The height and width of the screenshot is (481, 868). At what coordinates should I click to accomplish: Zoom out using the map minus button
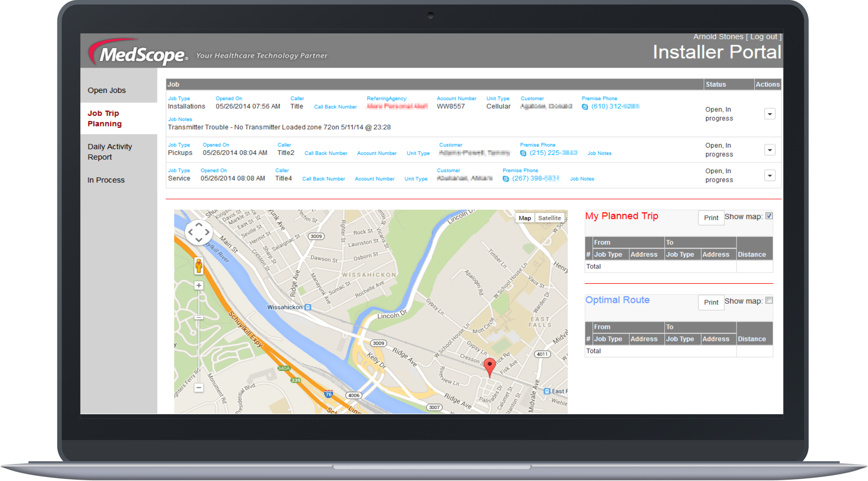pos(199,388)
